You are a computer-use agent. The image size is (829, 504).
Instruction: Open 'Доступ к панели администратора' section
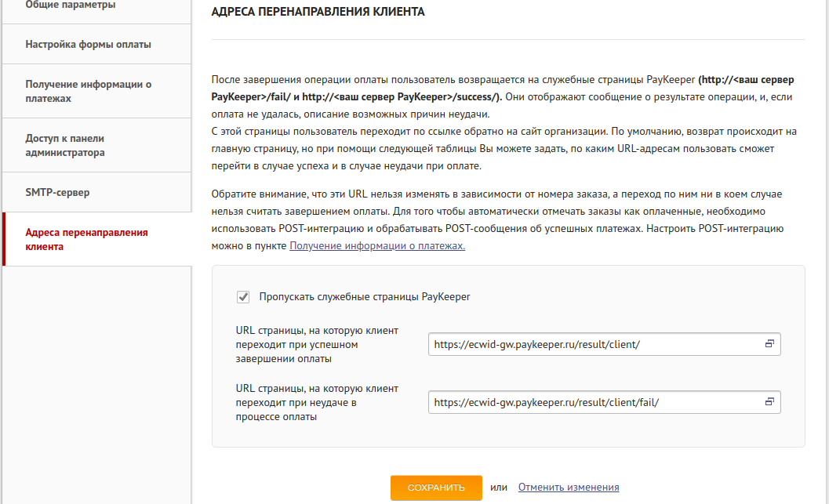[75, 146]
